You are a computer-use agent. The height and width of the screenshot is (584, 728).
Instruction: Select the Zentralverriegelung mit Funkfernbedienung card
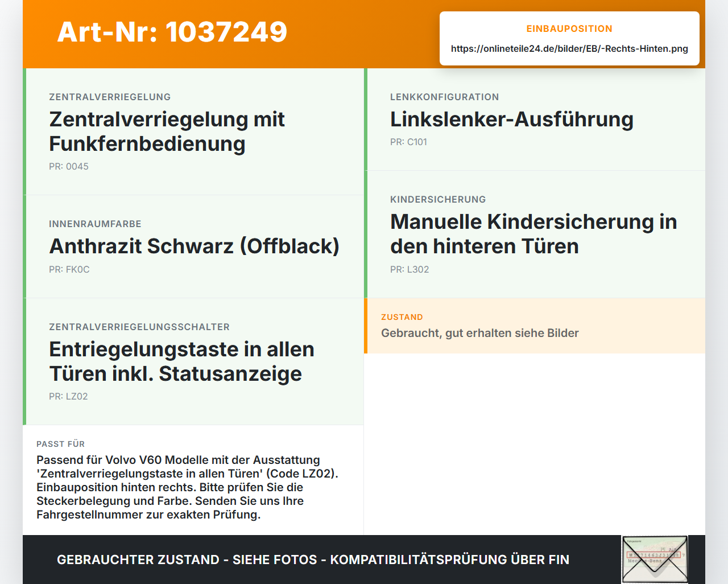(x=193, y=131)
